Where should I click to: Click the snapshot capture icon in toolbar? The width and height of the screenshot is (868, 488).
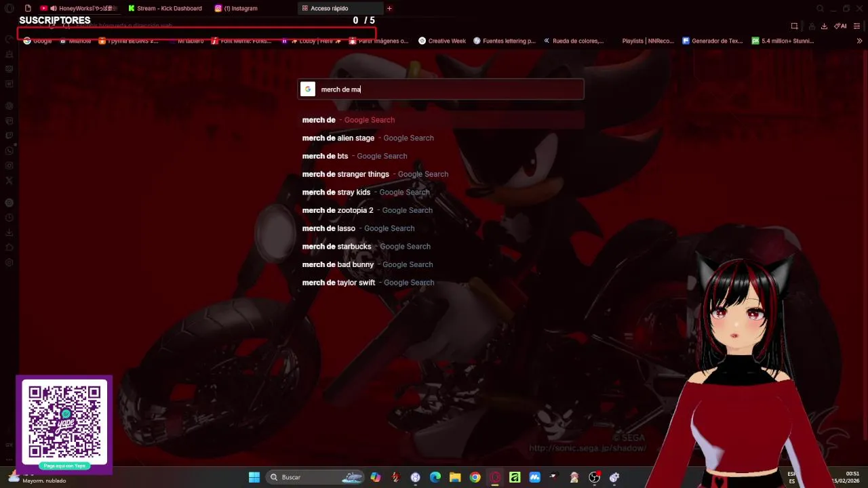[794, 26]
